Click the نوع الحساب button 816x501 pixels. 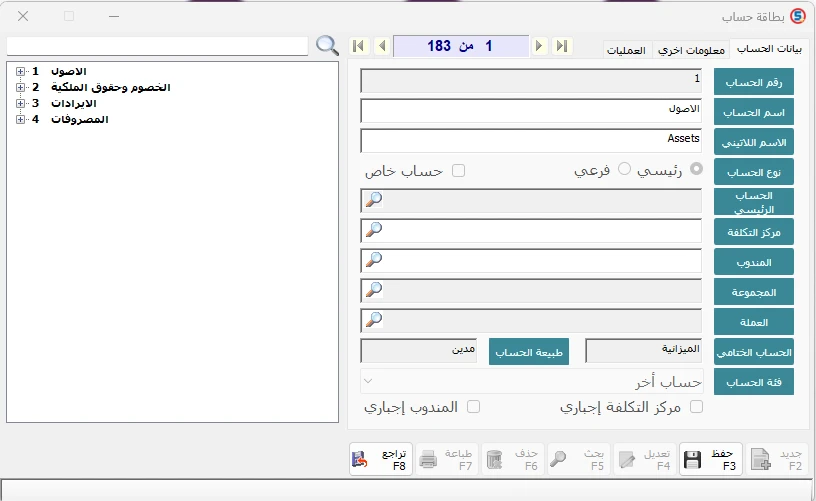754,172
